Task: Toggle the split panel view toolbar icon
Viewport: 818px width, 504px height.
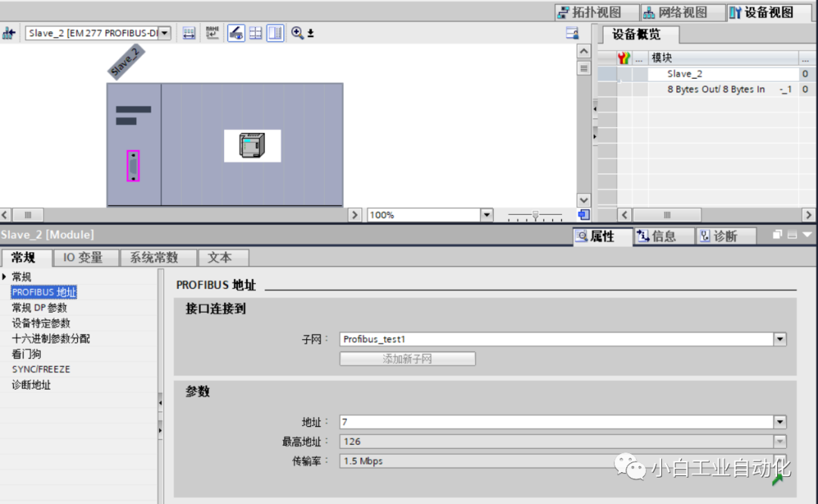Action: click(276, 33)
